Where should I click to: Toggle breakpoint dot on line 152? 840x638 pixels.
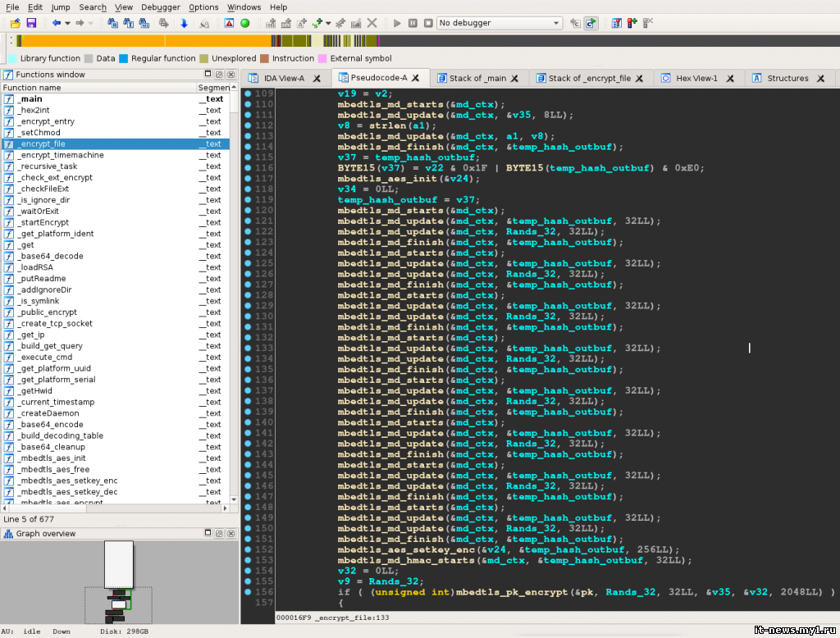tap(248, 550)
